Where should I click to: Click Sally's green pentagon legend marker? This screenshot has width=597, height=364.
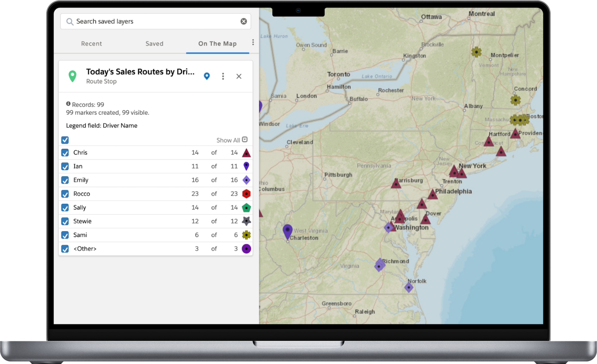[246, 208]
